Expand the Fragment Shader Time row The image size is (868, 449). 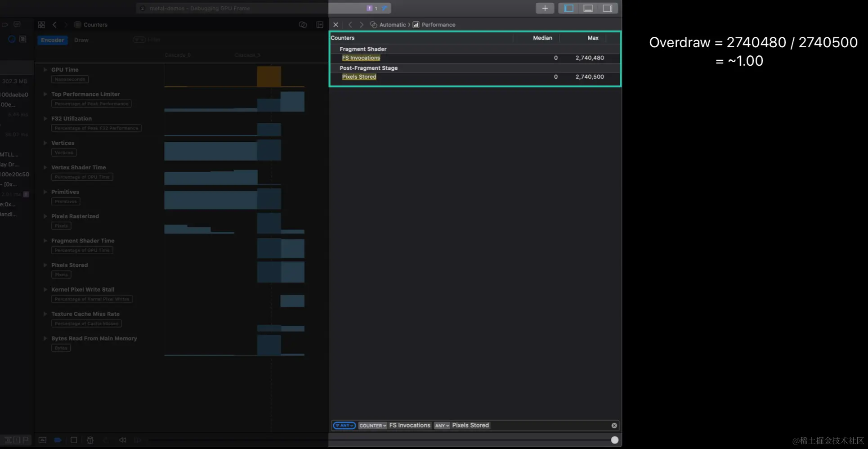click(45, 241)
